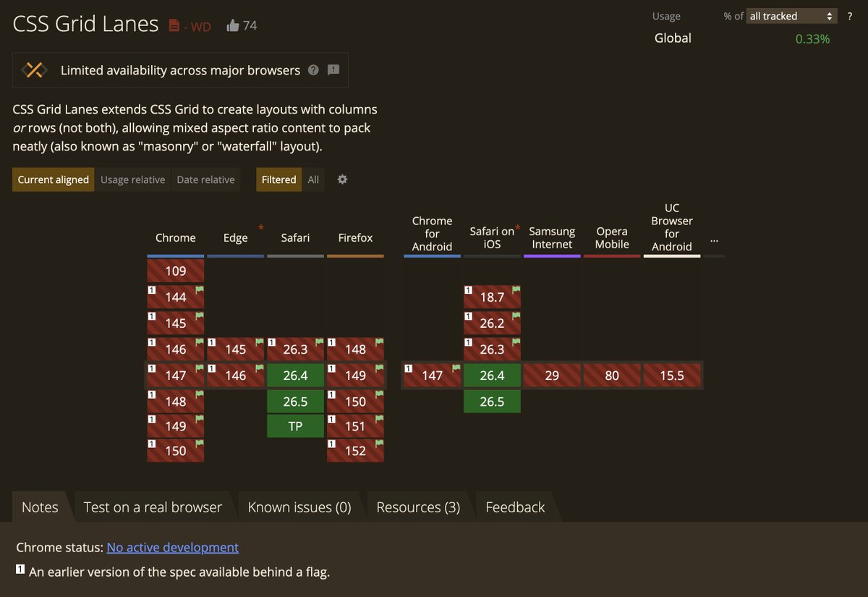Image resolution: width=868 pixels, height=597 pixels.
Task: Click the Opera Mobile column header
Action: 612,237
